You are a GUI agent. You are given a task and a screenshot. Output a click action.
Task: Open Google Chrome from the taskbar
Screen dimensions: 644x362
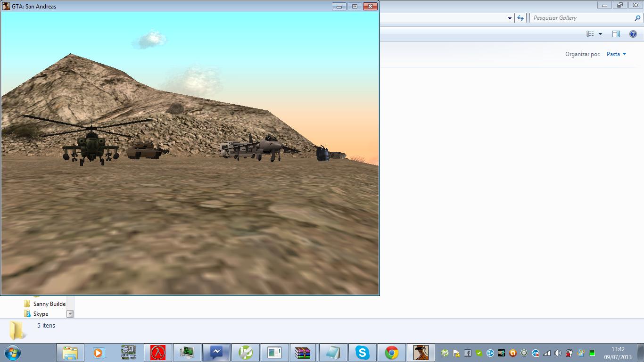point(391,353)
